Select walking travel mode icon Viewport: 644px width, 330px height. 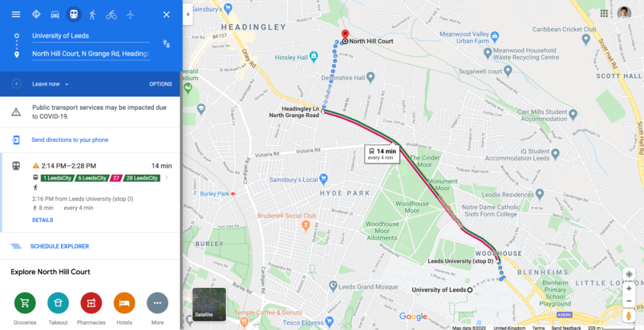[92, 14]
